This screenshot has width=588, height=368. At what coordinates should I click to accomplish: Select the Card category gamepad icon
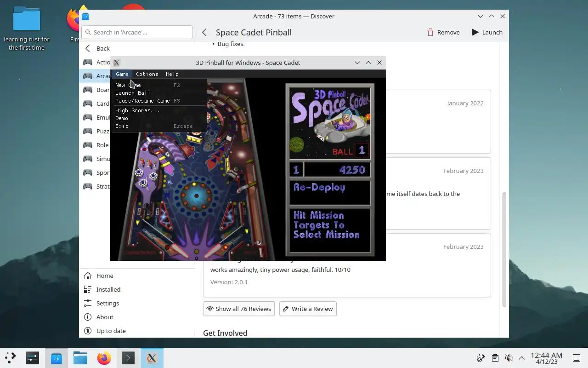(x=87, y=103)
